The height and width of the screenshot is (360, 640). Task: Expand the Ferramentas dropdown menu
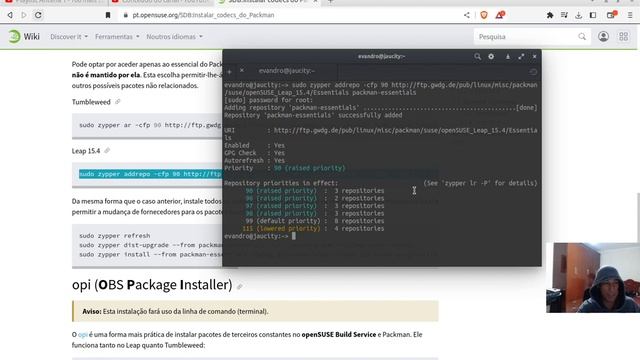coord(117,37)
